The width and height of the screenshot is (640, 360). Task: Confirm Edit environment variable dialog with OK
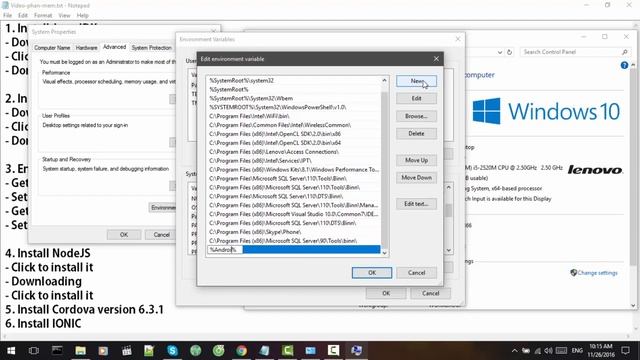pos(372,273)
